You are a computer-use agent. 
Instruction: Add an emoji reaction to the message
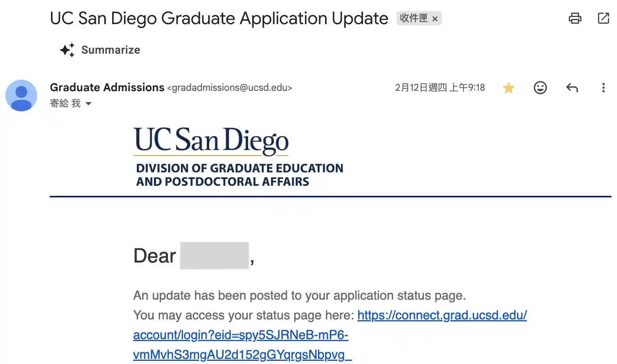[x=540, y=87]
